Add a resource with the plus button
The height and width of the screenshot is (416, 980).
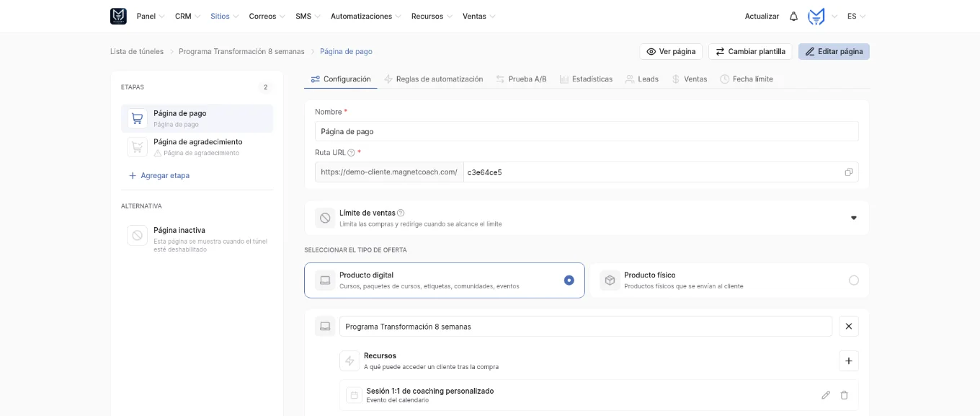pos(848,360)
